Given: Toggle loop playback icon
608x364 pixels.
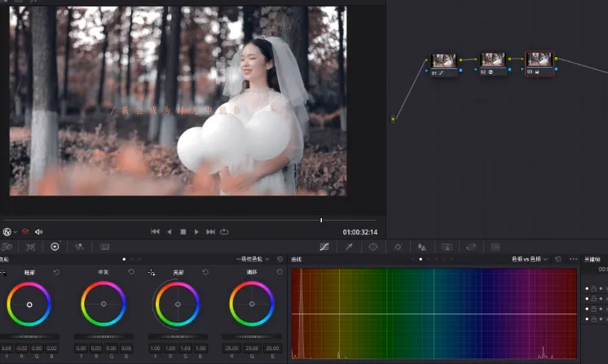Looking at the screenshot, I should click(224, 232).
